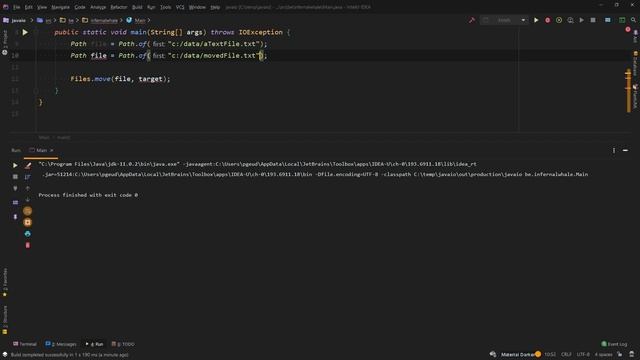Viewport: 640px width, 360px height.
Task: Run with coverage from the toolbar
Action: 559,20
